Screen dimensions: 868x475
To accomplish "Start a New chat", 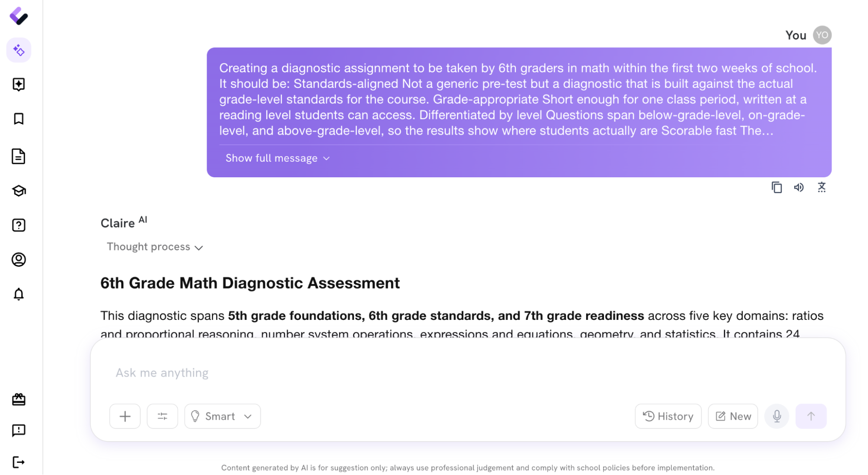I will coord(733,416).
